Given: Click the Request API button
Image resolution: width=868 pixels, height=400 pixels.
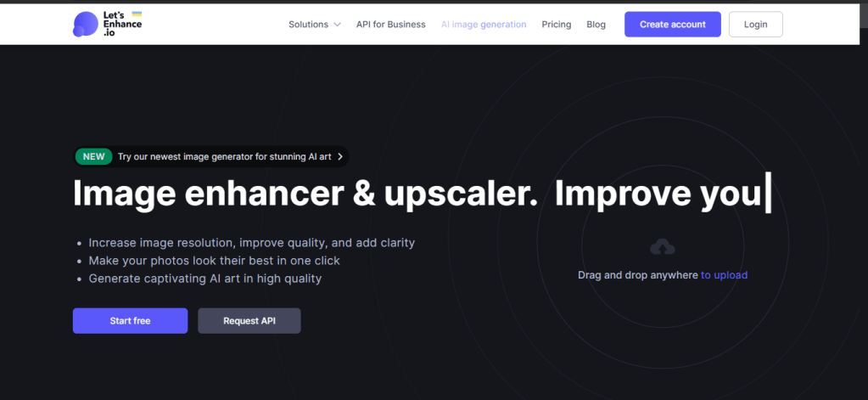Looking at the screenshot, I should pos(249,321).
